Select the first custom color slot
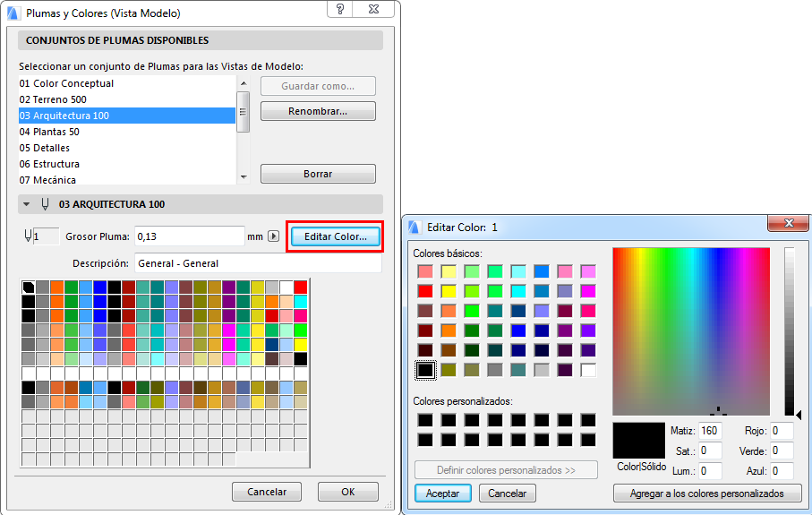The height and width of the screenshot is (515, 812). pos(425,420)
